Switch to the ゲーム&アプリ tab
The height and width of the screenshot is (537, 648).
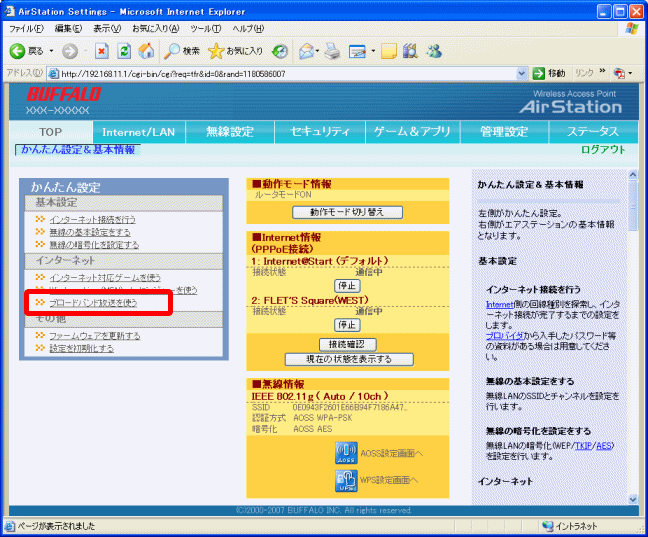coord(412,132)
